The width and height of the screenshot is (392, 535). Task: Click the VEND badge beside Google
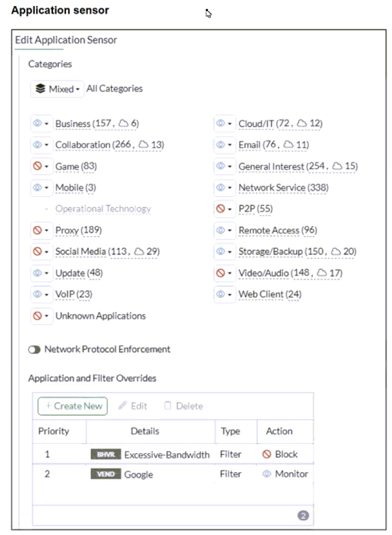pos(106,474)
